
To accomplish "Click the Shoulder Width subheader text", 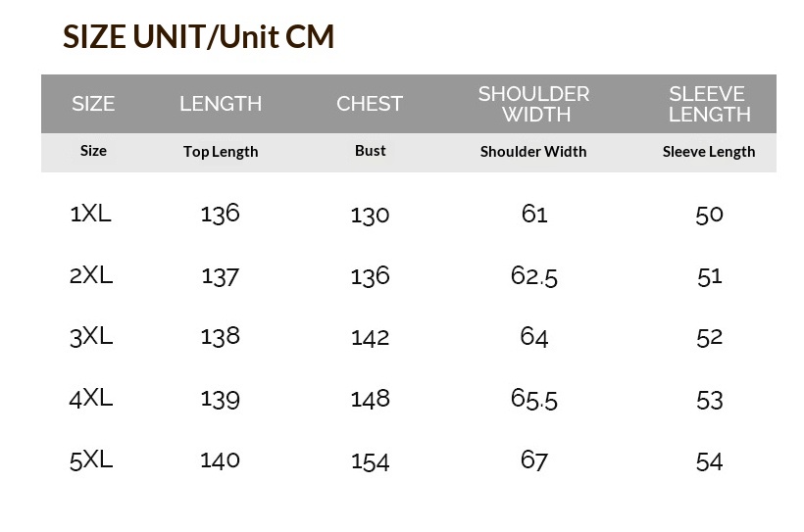I will tap(533, 152).
